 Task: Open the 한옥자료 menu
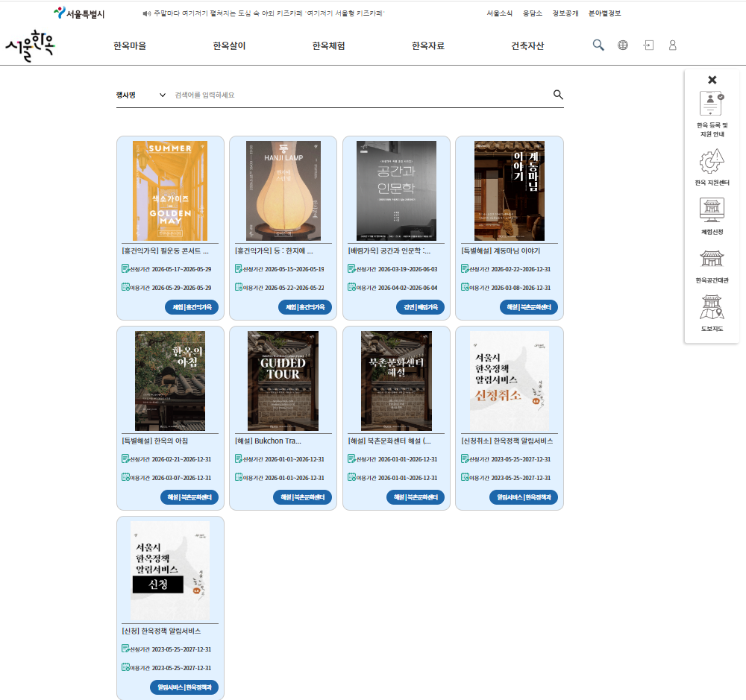pos(428,45)
